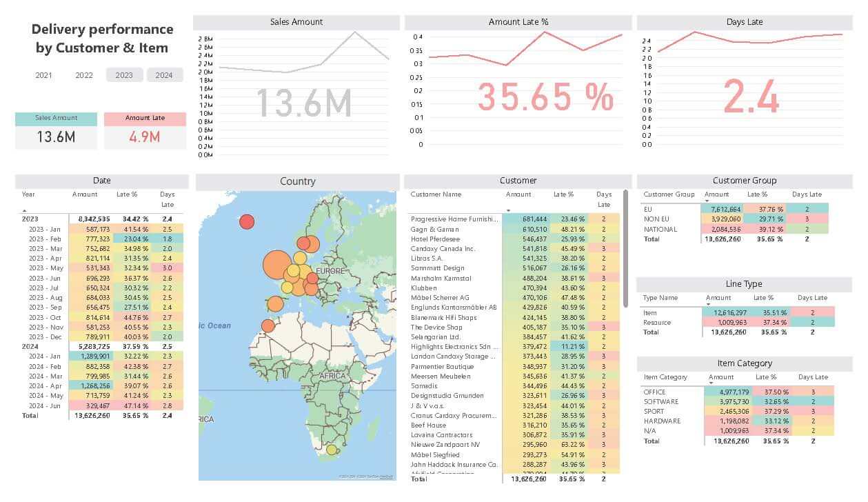Click the largest orange bubble on map
The height and width of the screenshot is (502, 868).
pos(277,264)
